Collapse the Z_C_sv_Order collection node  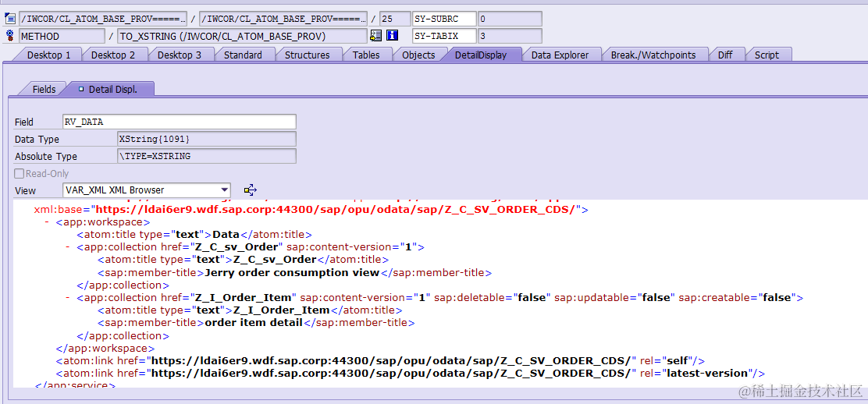[68, 246]
